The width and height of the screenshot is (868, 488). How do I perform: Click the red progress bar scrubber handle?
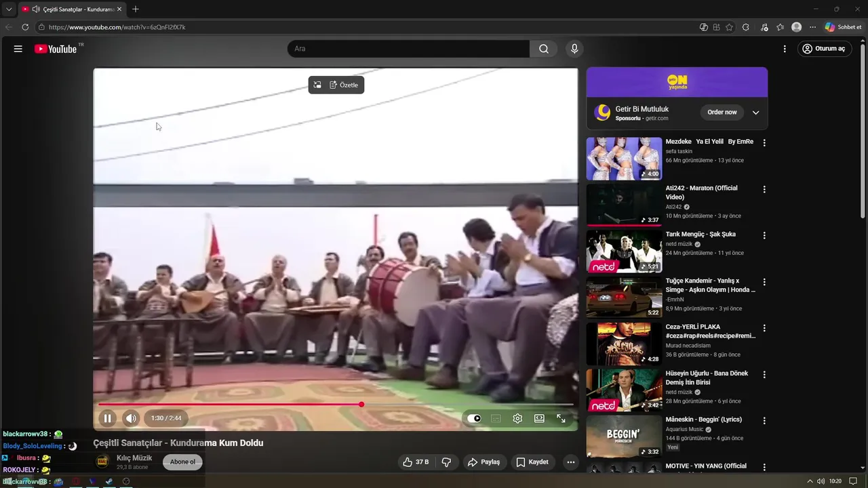pyautogui.click(x=361, y=405)
